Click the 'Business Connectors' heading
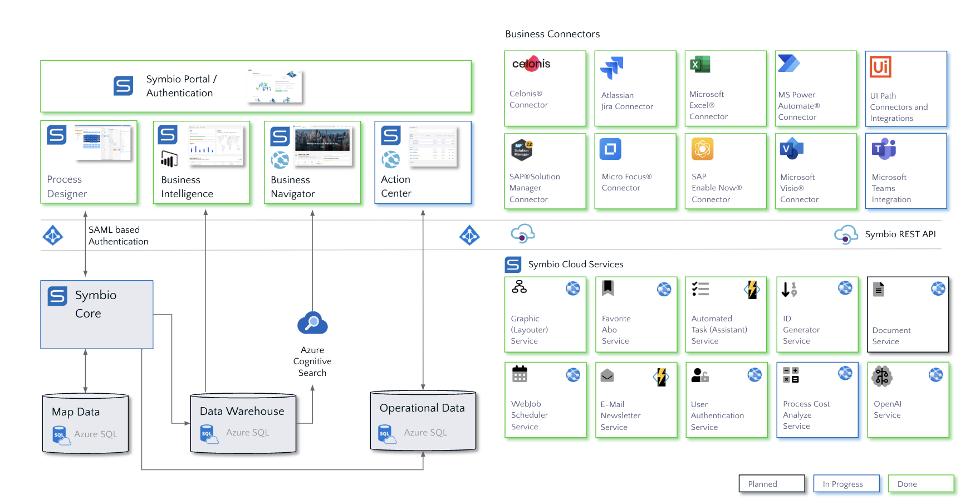This screenshot has height=499, width=980. click(552, 34)
